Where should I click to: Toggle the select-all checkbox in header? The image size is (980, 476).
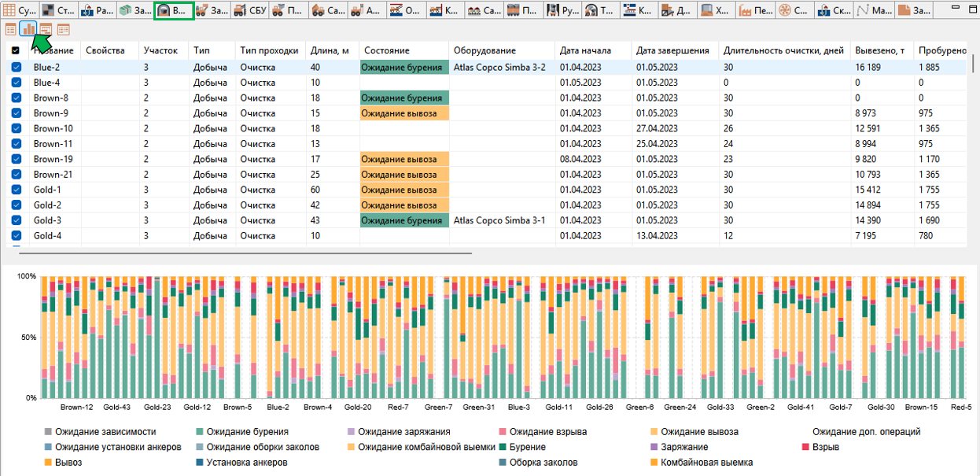[x=17, y=50]
